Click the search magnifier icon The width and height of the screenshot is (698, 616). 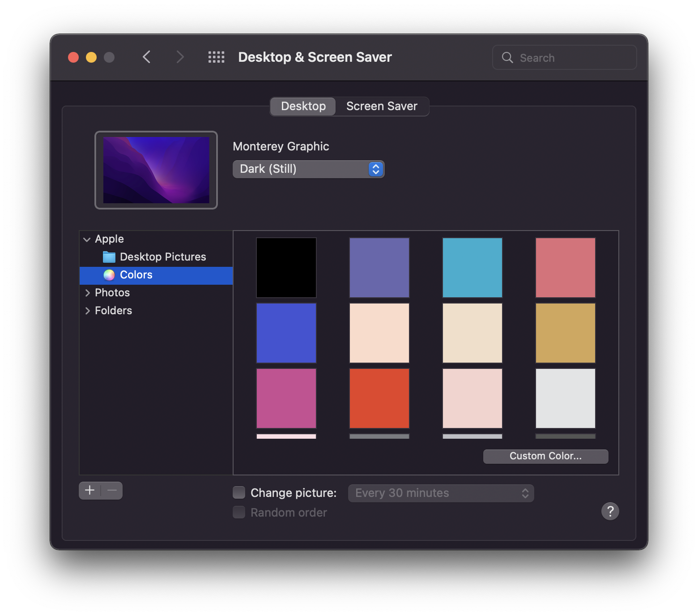point(507,57)
